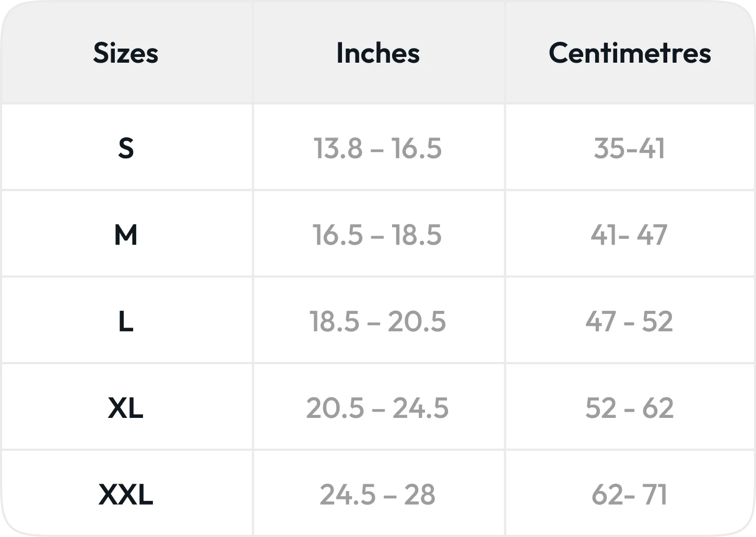Click the letter X in XL
Viewport: 756px width, 537px height.
click(x=117, y=408)
